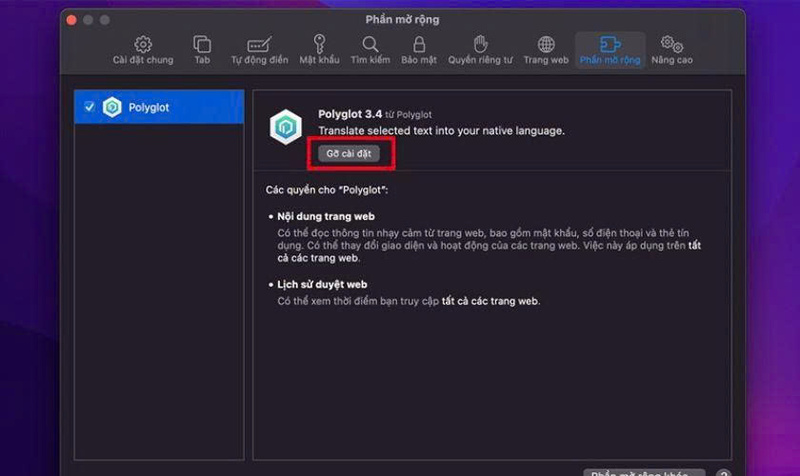Click the Nội dung trang web heading
800x476 pixels.
point(326,216)
